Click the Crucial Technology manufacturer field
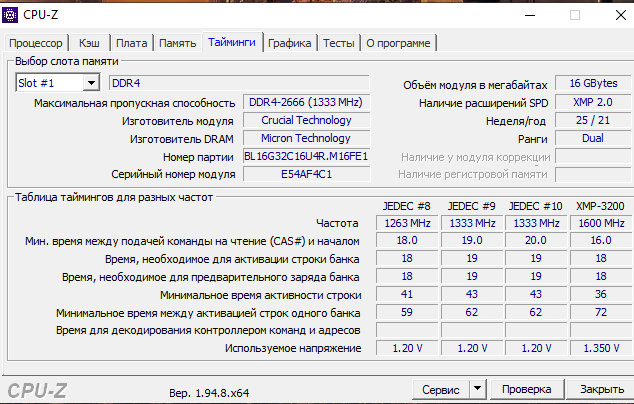Screen dimensions: 634x404 pos(306,120)
